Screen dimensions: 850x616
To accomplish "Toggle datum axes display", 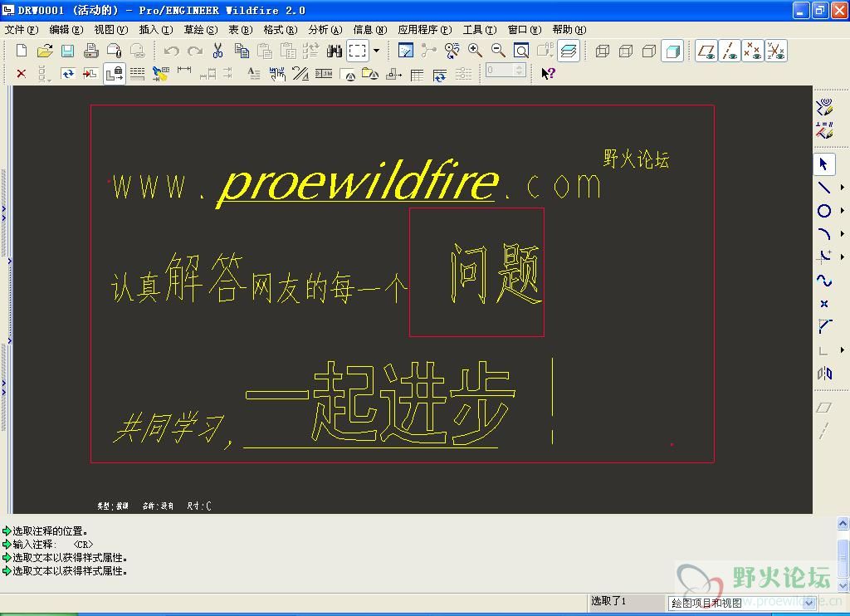I will click(730, 51).
